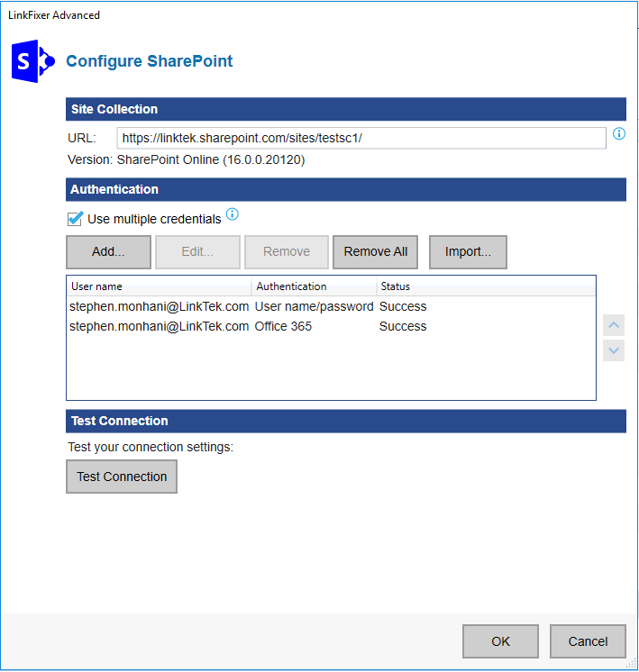Viewport: 639px width, 672px height.
Task: Open info icon beside multiple credentials
Action: (x=232, y=213)
